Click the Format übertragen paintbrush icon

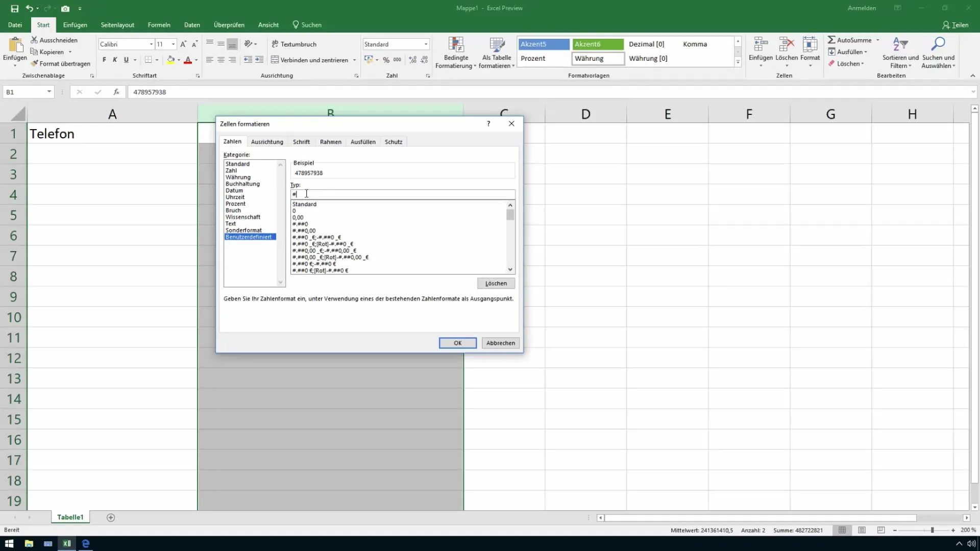pos(35,64)
